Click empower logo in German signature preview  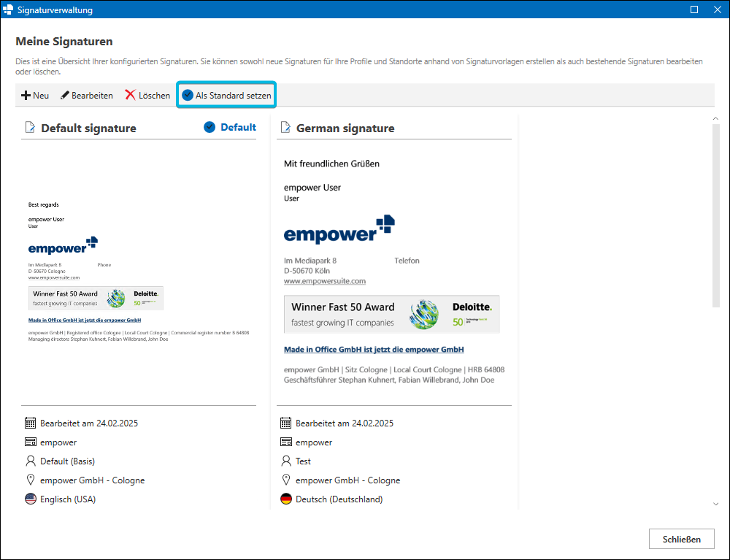tap(339, 229)
